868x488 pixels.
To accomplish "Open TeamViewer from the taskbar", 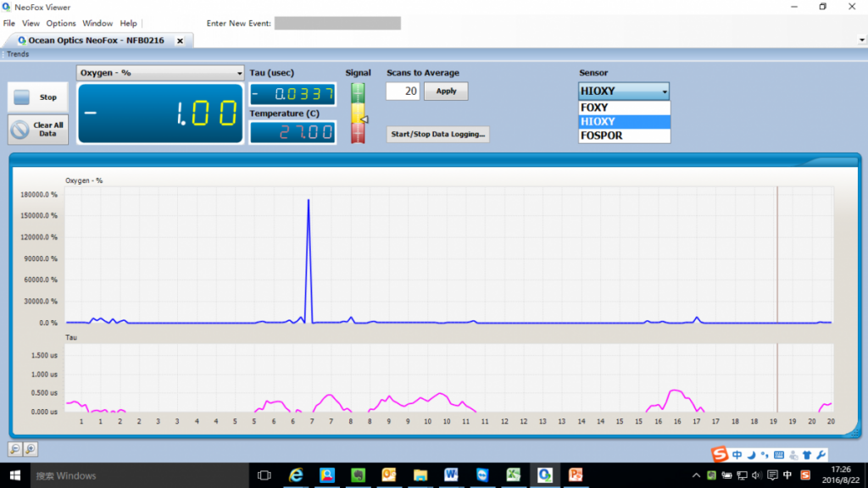I will [x=482, y=475].
